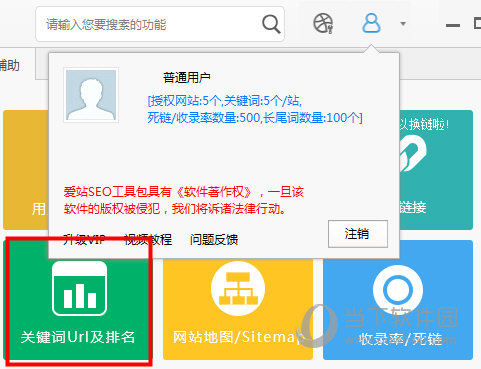Click the 注销 logout button

(358, 234)
